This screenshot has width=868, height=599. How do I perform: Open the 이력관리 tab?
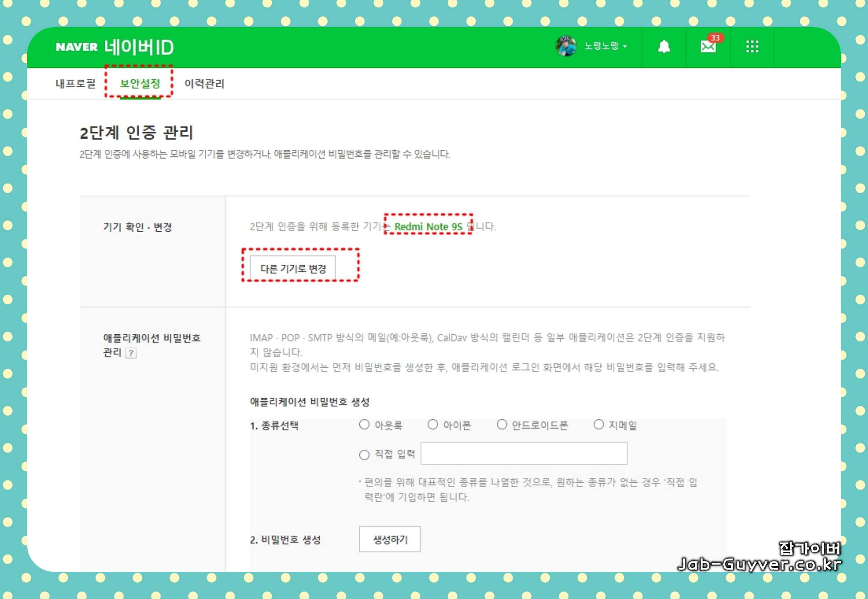[204, 84]
